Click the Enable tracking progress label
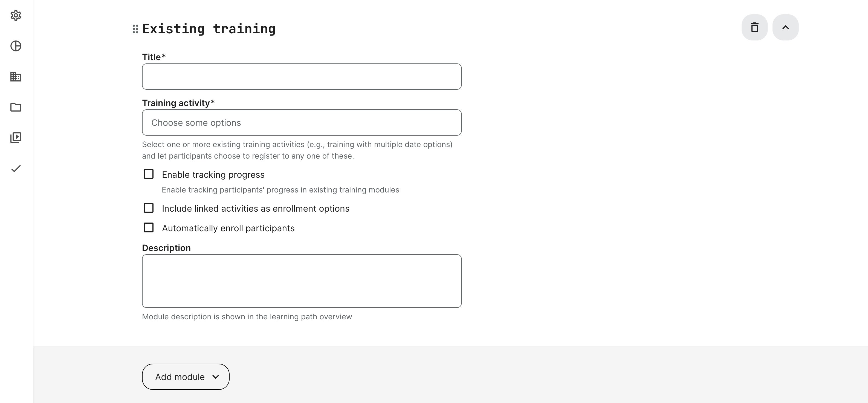This screenshot has height=403, width=868. (213, 175)
